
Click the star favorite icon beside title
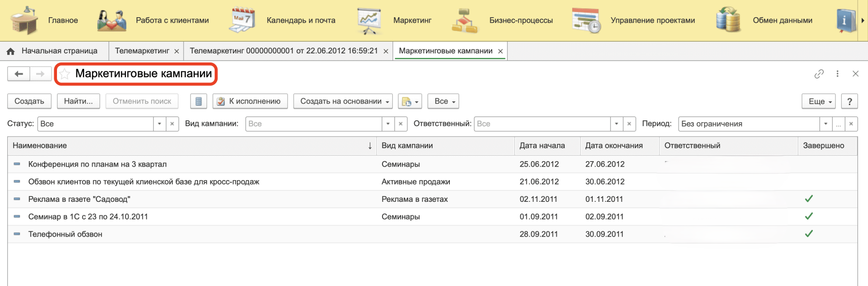click(x=65, y=74)
